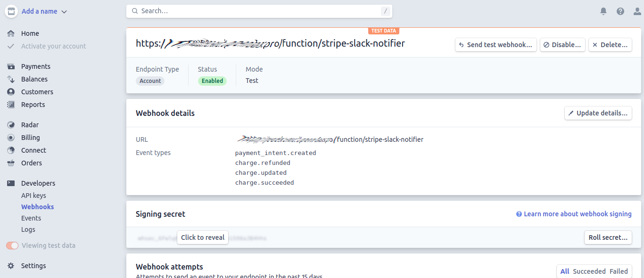The width and height of the screenshot is (644, 278).
Task: Toggle the Viewing test data switch
Action: coord(12,245)
